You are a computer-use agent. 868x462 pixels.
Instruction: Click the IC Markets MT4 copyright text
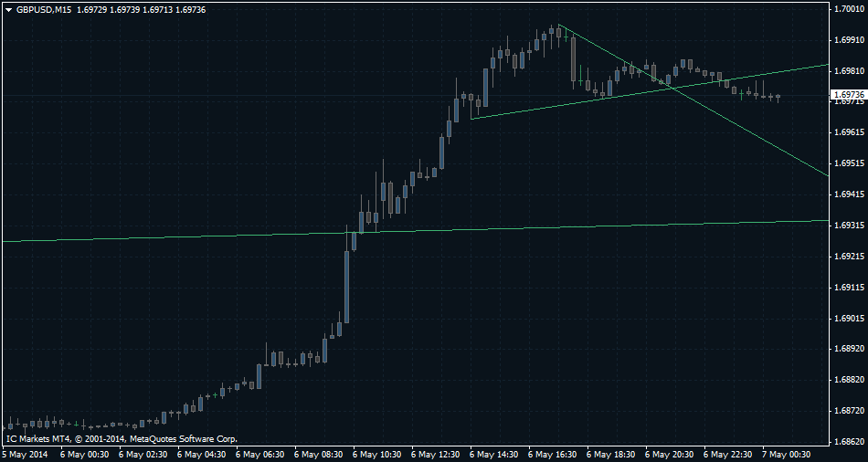122,439
